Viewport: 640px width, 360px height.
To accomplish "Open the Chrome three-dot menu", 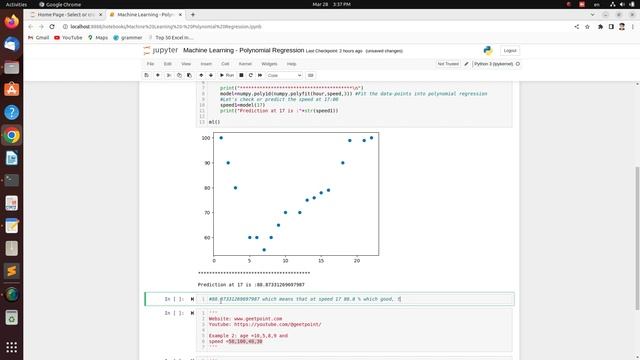I will (x=633, y=27).
